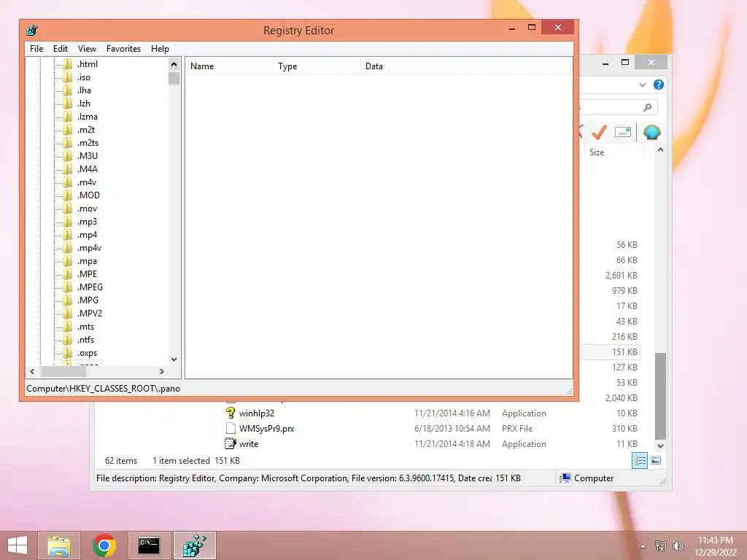Viewport: 747px width, 560px height.
Task: Click the tree pane scroll up arrow
Action: pyautogui.click(x=174, y=64)
